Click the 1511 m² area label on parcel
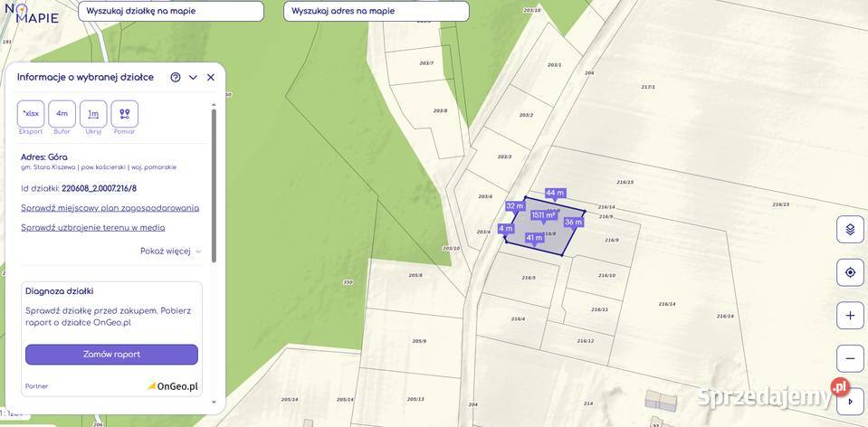Image resolution: width=868 pixels, height=427 pixels. tap(543, 215)
